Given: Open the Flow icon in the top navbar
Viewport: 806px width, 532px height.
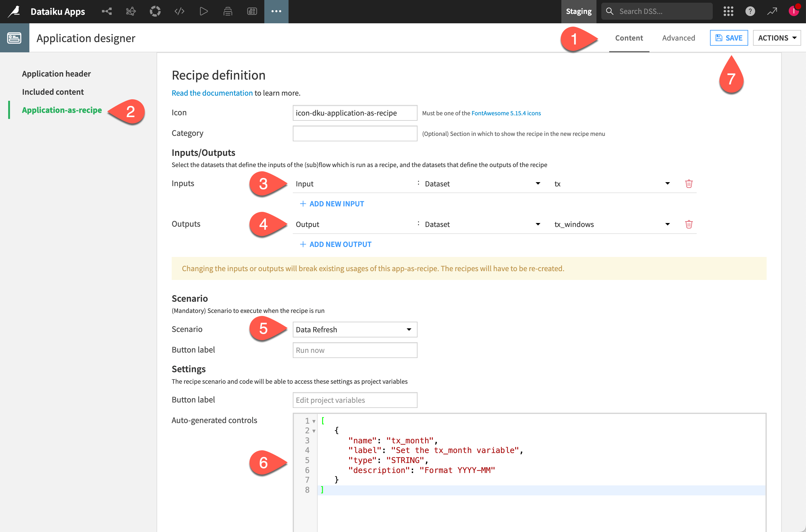Looking at the screenshot, I should tap(131, 11).
